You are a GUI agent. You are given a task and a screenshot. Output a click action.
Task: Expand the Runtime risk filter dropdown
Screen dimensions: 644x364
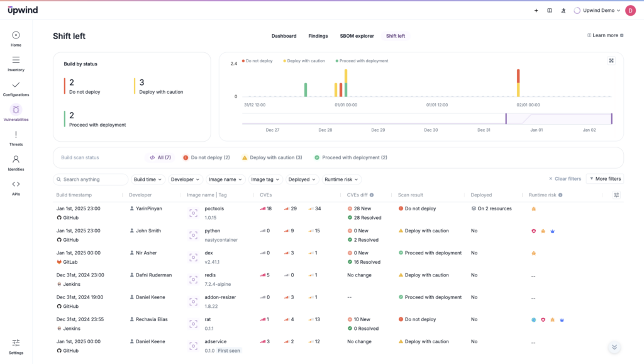tap(341, 179)
